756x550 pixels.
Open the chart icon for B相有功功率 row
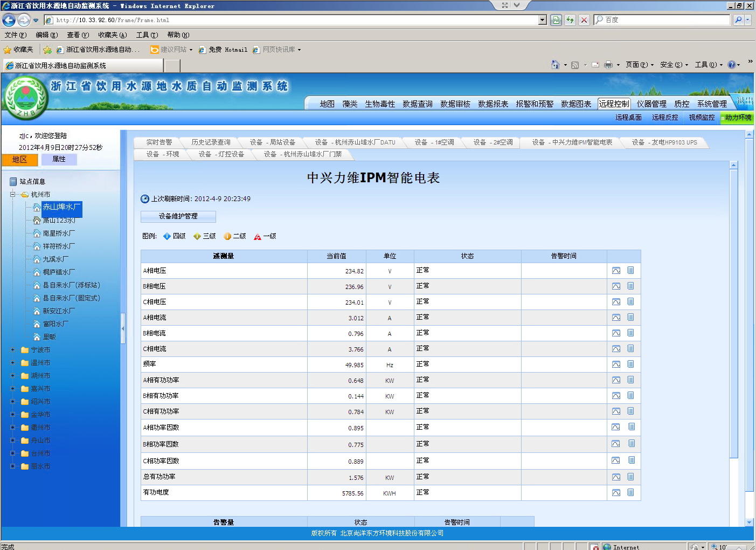click(x=616, y=396)
